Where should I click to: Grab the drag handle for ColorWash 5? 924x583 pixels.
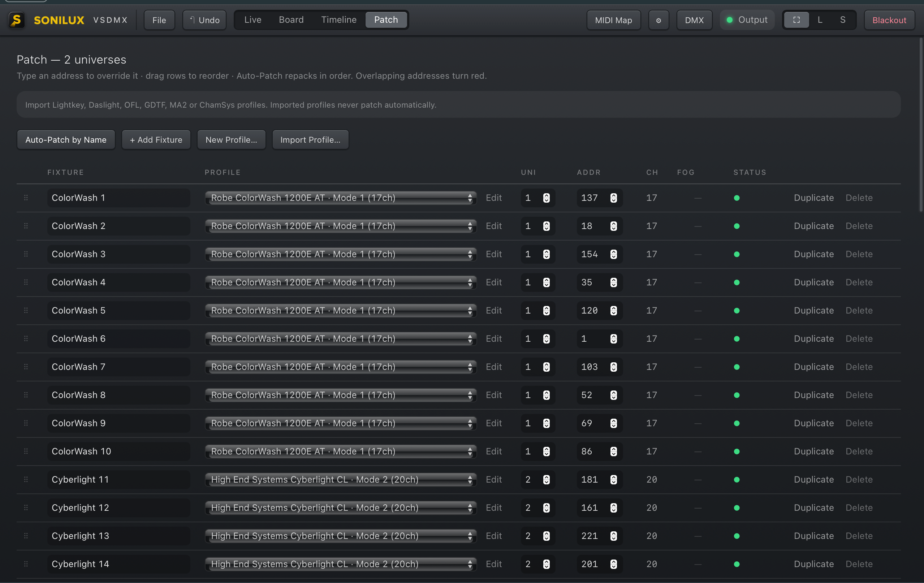click(x=26, y=311)
